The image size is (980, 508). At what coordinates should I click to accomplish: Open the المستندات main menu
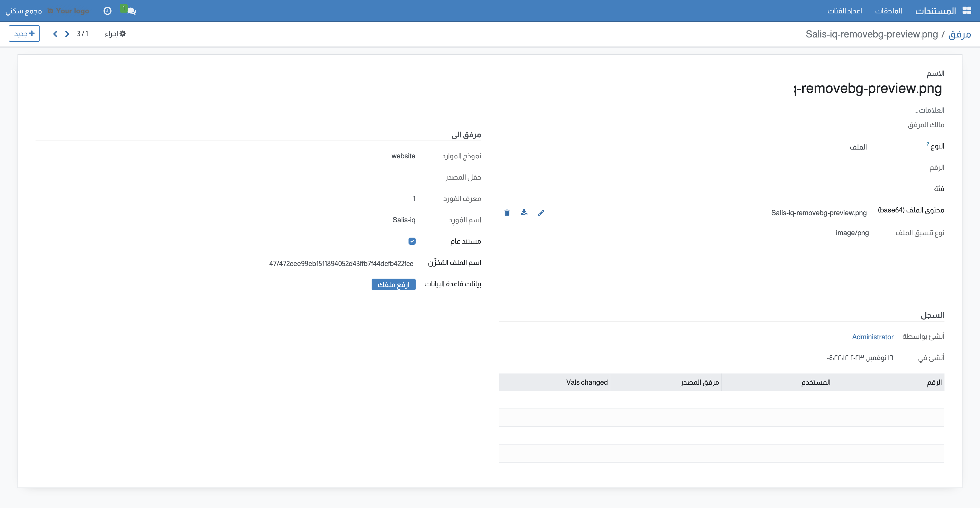tap(935, 11)
